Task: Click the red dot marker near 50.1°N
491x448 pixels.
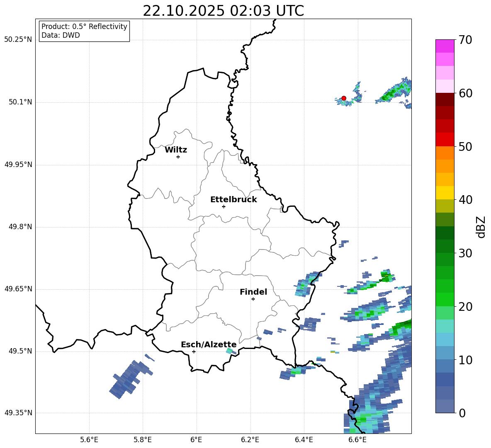Action: point(343,98)
